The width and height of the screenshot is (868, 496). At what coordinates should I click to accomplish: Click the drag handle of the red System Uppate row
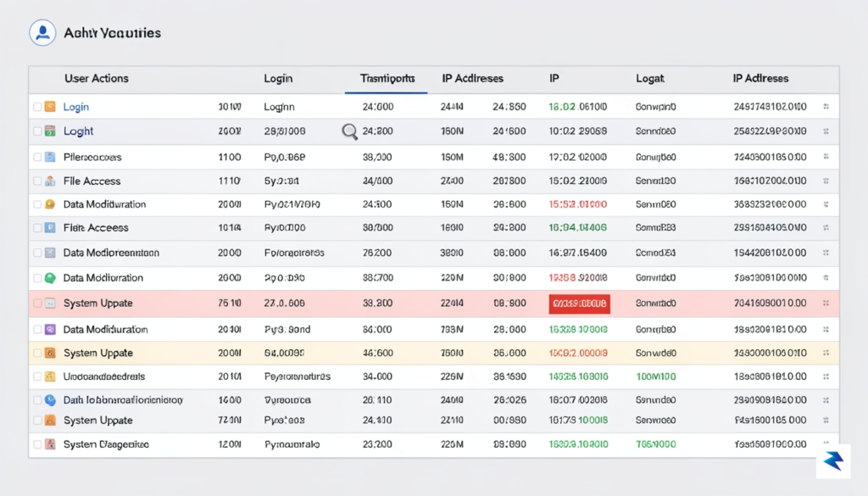[826, 304]
